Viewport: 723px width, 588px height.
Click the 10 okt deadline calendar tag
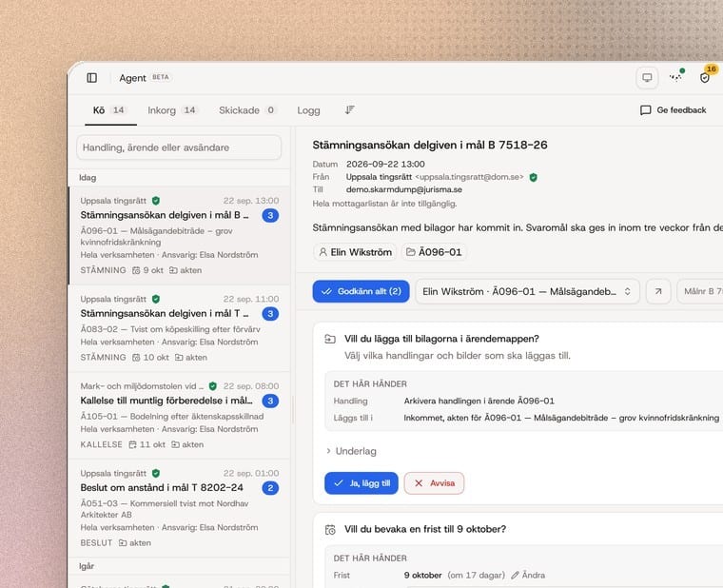tap(150, 358)
